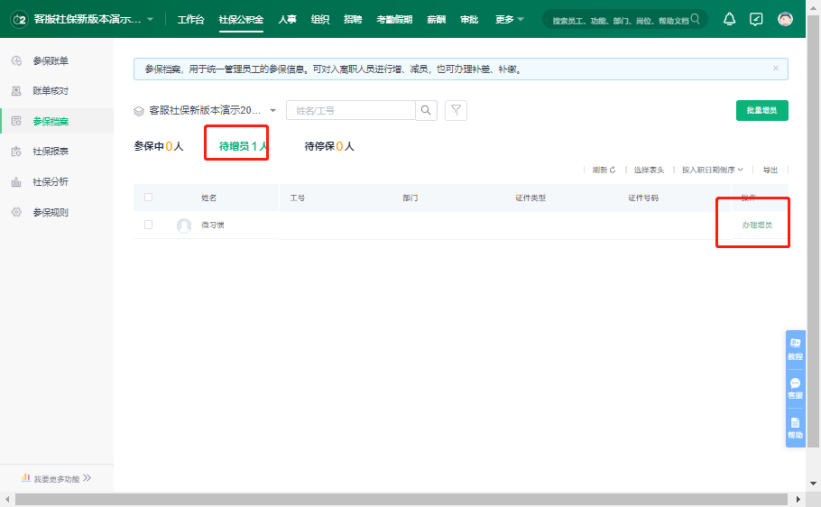This screenshot has width=821, height=507.
Task: Tick the checkbox for the employee row
Action: tap(148, 225)
